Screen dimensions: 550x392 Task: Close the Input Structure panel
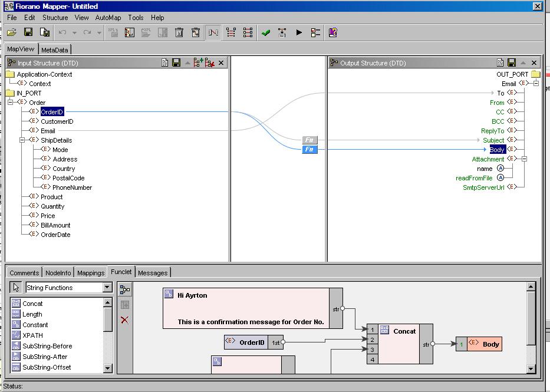(221, 62)
